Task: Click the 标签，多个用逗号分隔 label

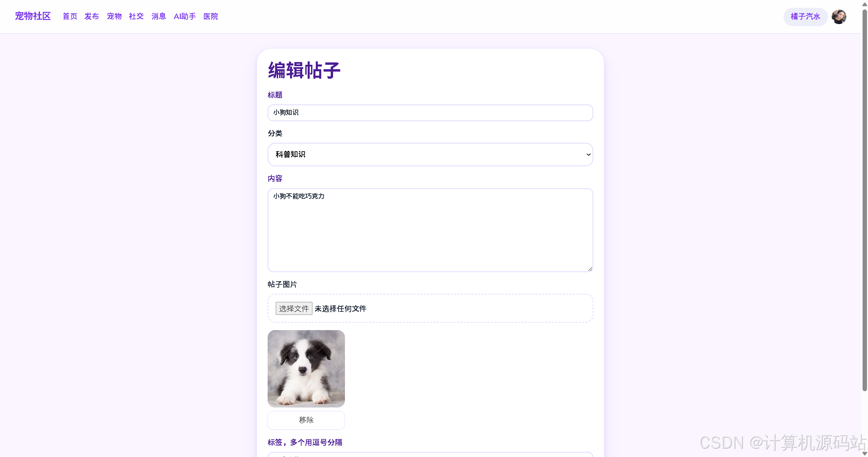Action: [x=305, y=442]
